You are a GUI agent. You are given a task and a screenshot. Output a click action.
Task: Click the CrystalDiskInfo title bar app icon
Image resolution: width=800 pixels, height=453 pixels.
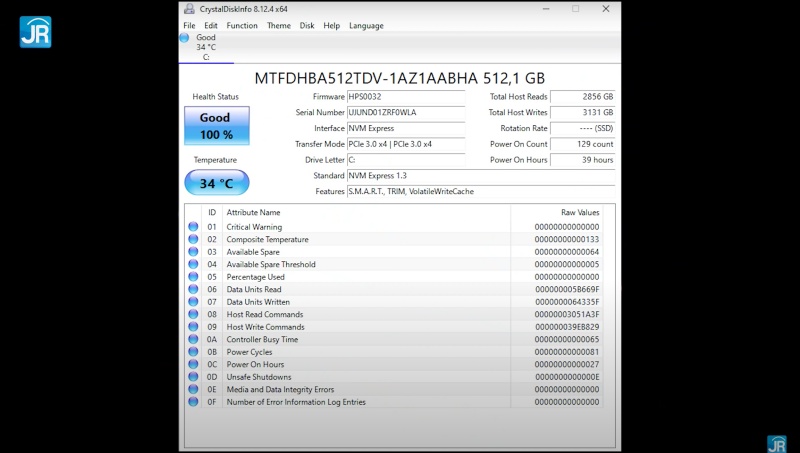pos(189,9)
